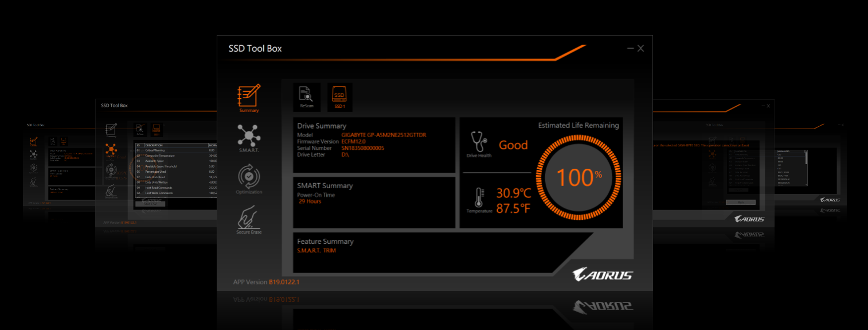The height and width of the screenshot is (330, 868).
Task: Click the 100% Estimated Life Remaining gauge
Action: [578, 178]
